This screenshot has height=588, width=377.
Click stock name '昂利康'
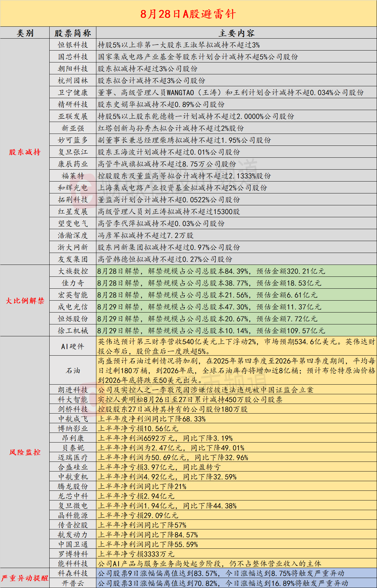tap(73, 438)
